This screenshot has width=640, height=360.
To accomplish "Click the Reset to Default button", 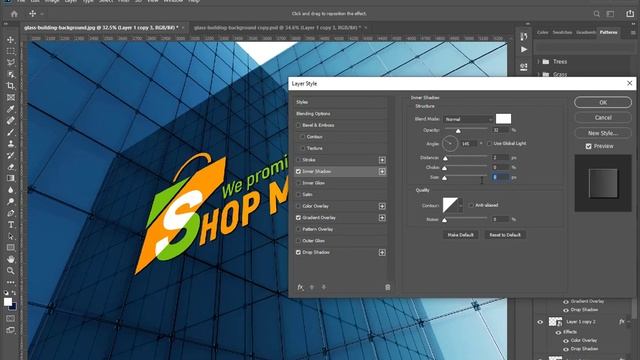I will 505,235.
